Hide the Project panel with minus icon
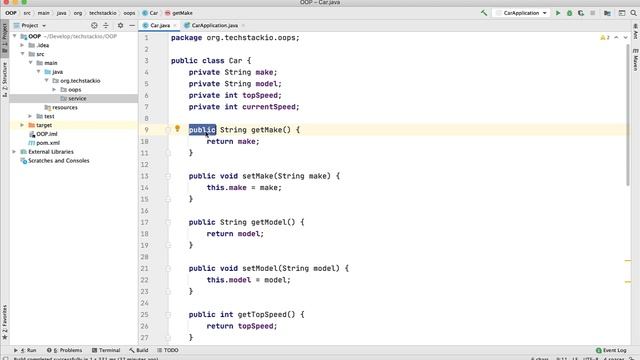The height and width of the screenshot is (360, 640). (132, 25)
